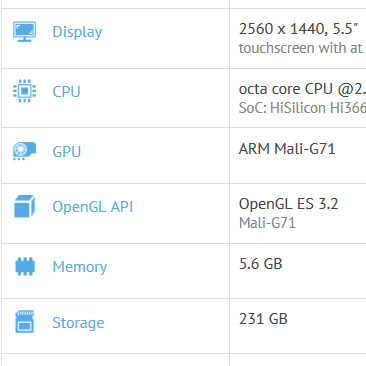Open the GPU label link

(x=67, y=152)
